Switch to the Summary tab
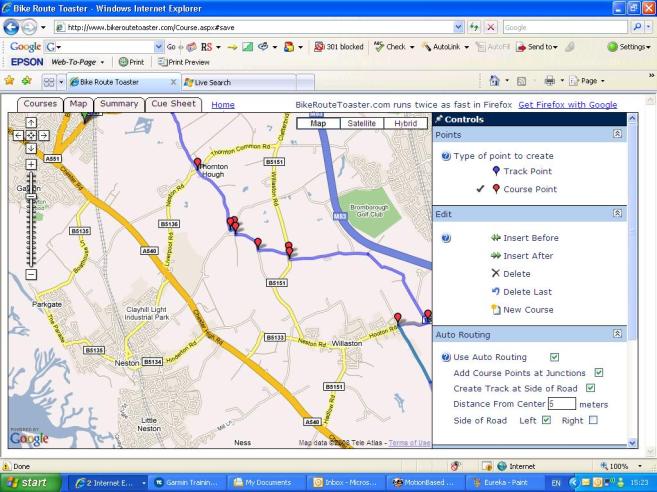657x492 pixels. click(x=119, y=104)
